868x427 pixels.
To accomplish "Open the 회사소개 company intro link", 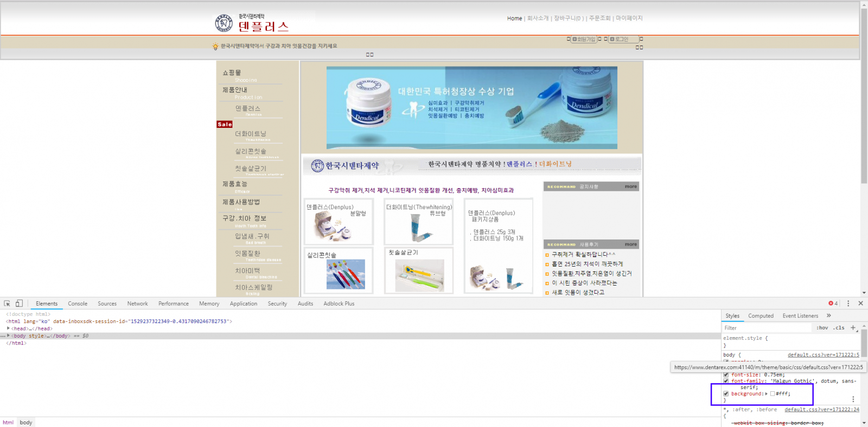I will [x=538, y=18].
